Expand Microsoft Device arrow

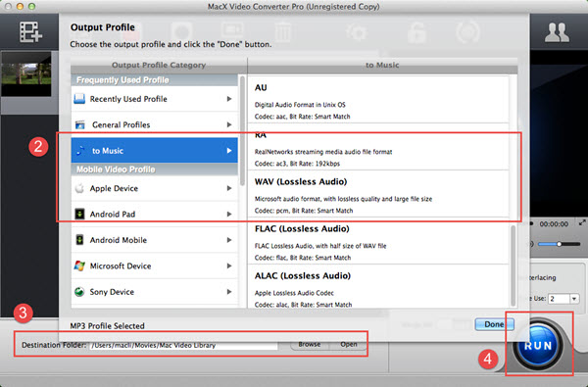229,266
